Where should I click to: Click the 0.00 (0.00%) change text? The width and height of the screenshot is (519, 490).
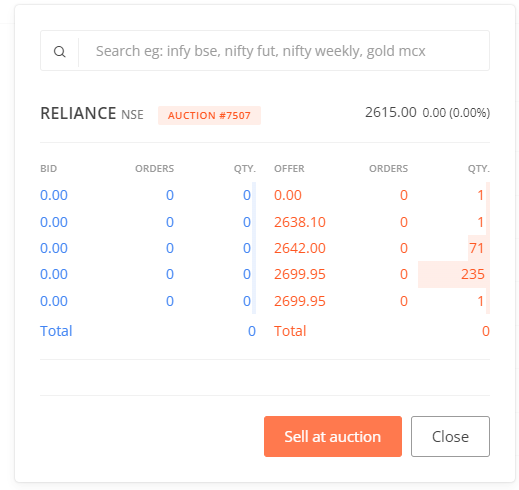pos(456,113)
